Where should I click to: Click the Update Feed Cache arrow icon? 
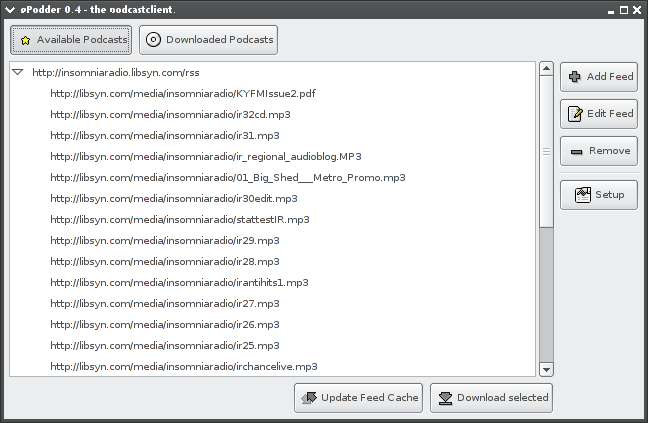point(309,398)
